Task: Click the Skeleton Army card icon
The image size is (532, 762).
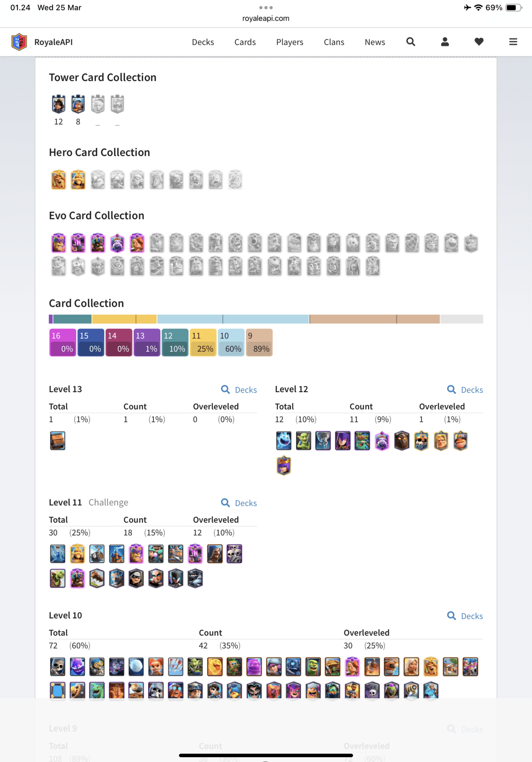Action: point(234,554)
